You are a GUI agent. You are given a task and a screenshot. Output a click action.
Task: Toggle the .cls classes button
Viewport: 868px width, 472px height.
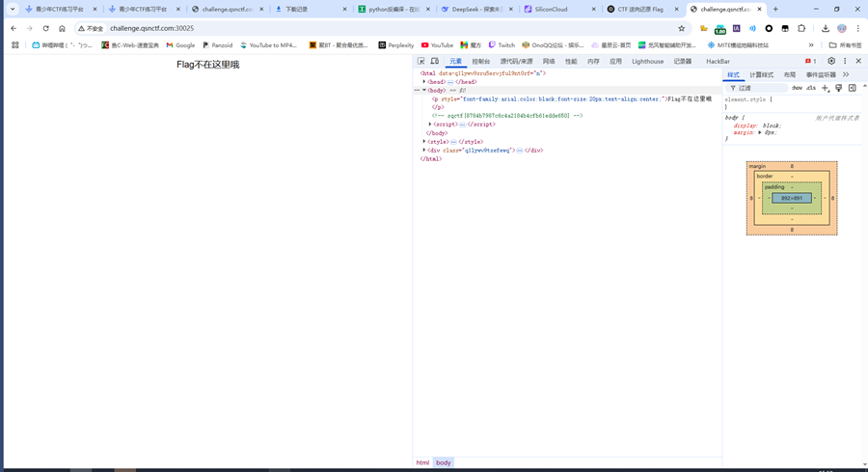click(x=811, y=88)
